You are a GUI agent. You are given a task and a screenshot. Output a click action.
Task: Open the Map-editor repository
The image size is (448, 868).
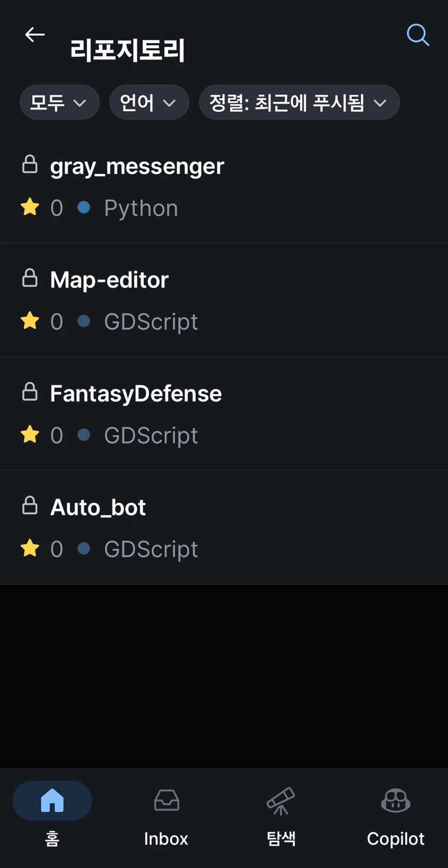[x=224, y=300]
